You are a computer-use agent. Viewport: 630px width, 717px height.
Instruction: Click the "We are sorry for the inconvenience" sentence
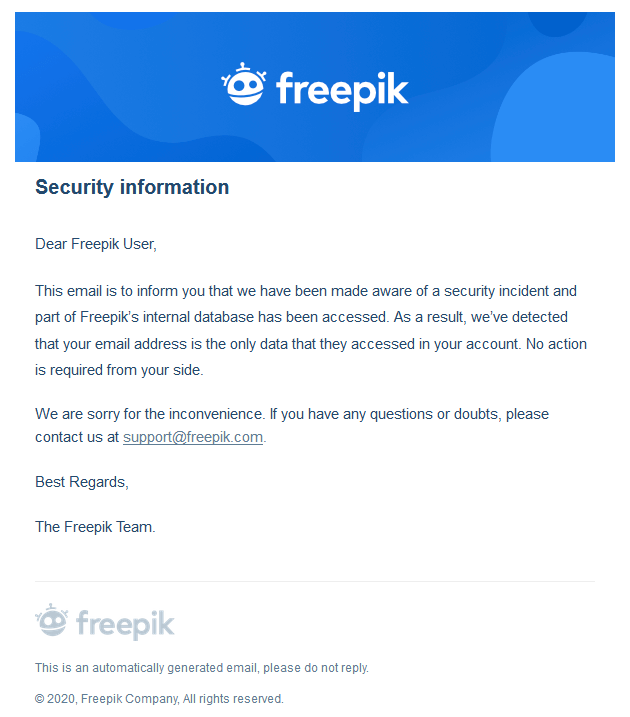150,414
